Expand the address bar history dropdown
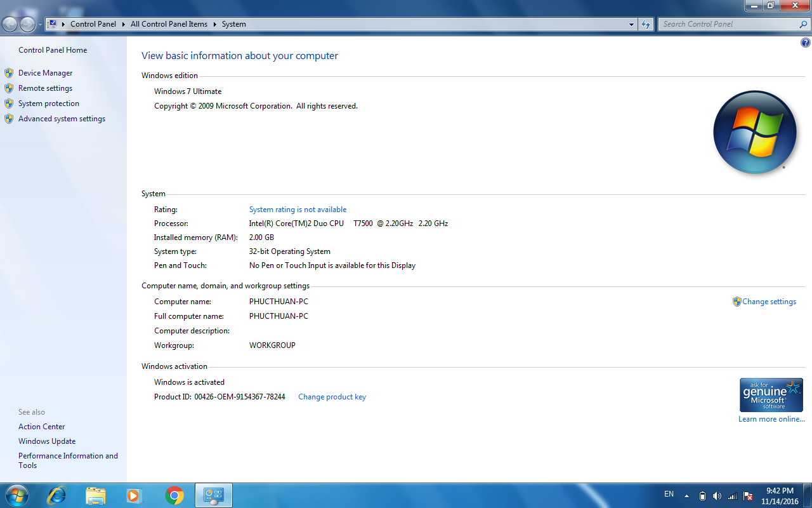The image size is (812, 508). pyautogui.click(x=631, y=24)
